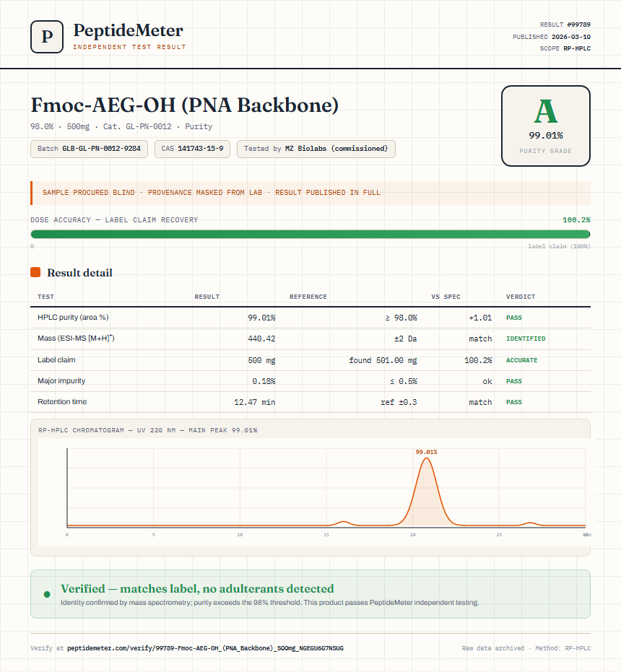Click the green verified status dot
Image resolution: width=621 pixels, height=672 pixels.
(47, 594)
